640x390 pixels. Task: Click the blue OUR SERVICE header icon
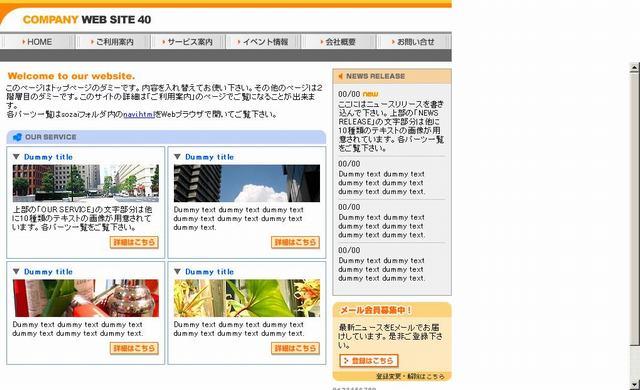pyautogui.click(x=17, y=137)
